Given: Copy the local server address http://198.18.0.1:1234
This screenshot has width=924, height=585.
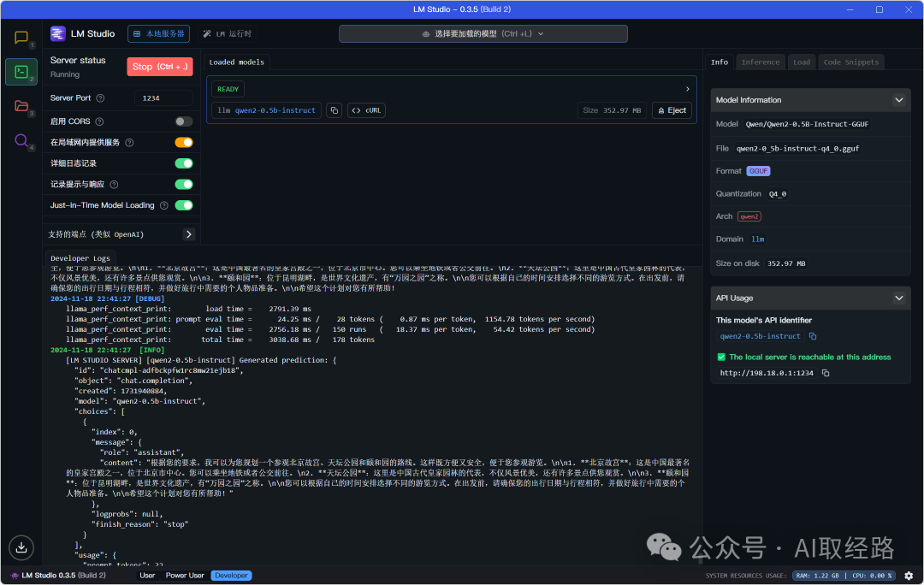Looking at the screenshot, I should pyautogui.click(x=826, y=373).
